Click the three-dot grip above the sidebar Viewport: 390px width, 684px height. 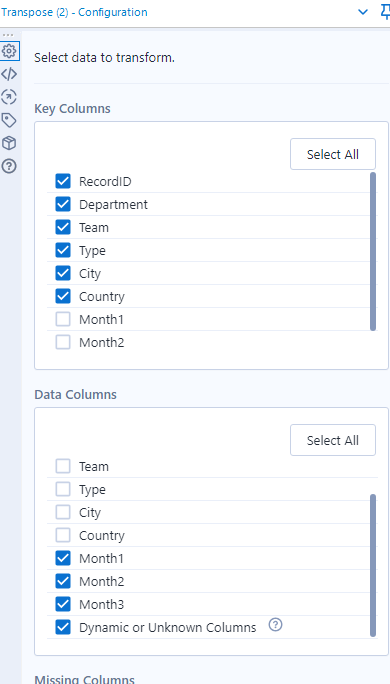point(8,35)
